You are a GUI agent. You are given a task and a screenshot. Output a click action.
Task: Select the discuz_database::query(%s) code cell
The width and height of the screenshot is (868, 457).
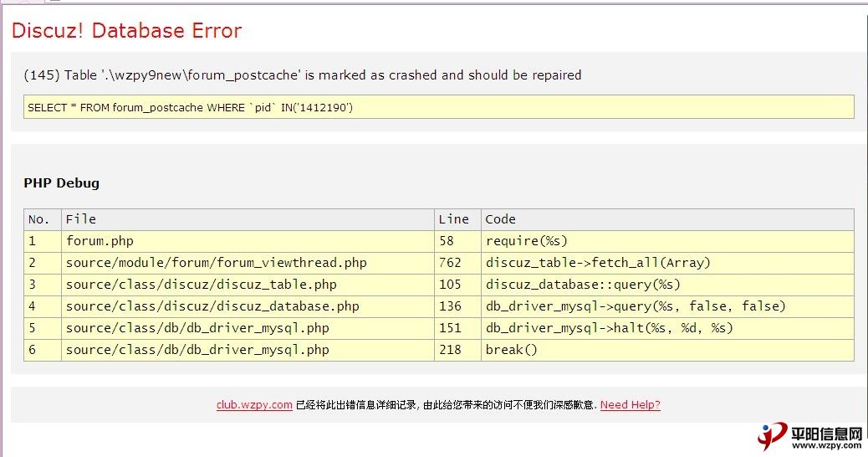(667, 285)
